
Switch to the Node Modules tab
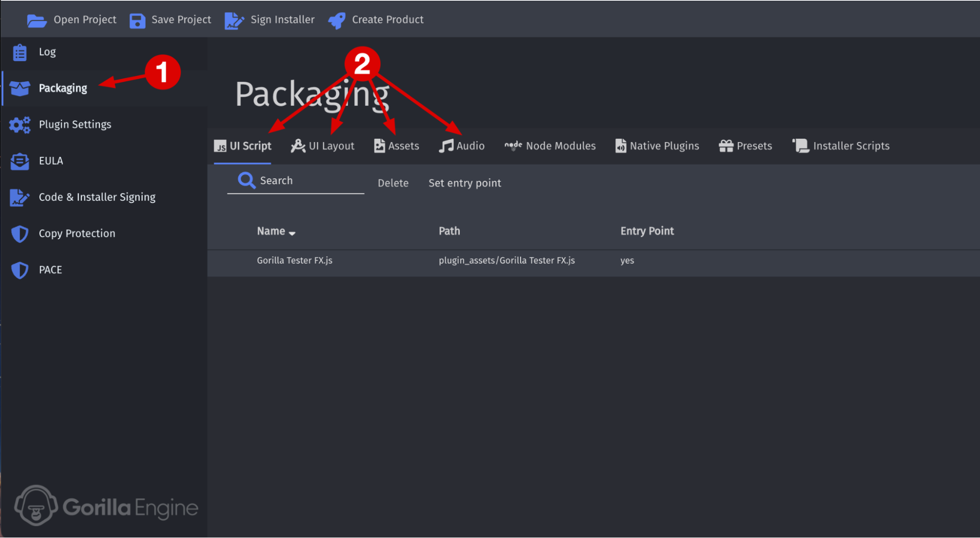(x=550, y=146)
